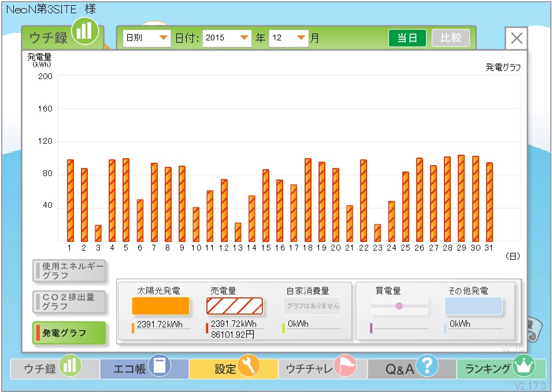Open the エコ帳 notebook tab

(x=144, y=368)
